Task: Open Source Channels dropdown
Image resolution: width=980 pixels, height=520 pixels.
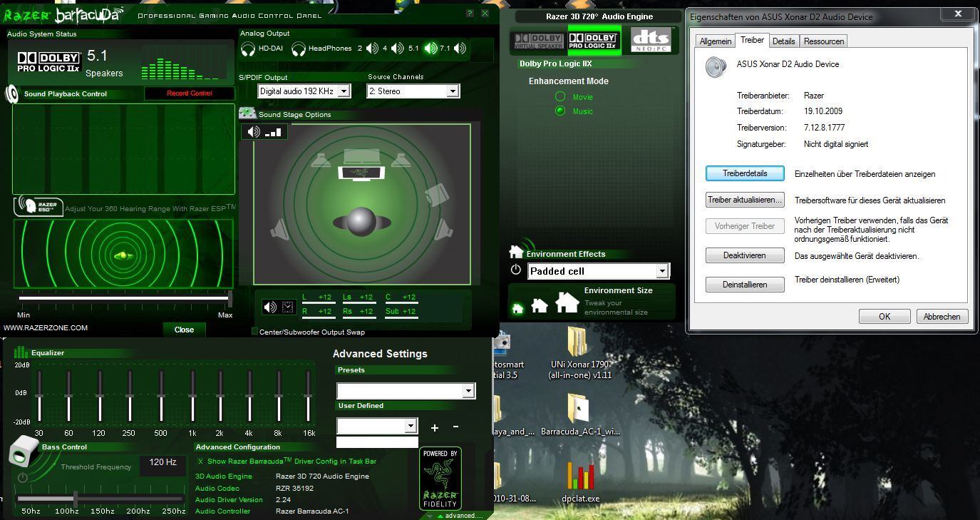Action: click(452, 91)
